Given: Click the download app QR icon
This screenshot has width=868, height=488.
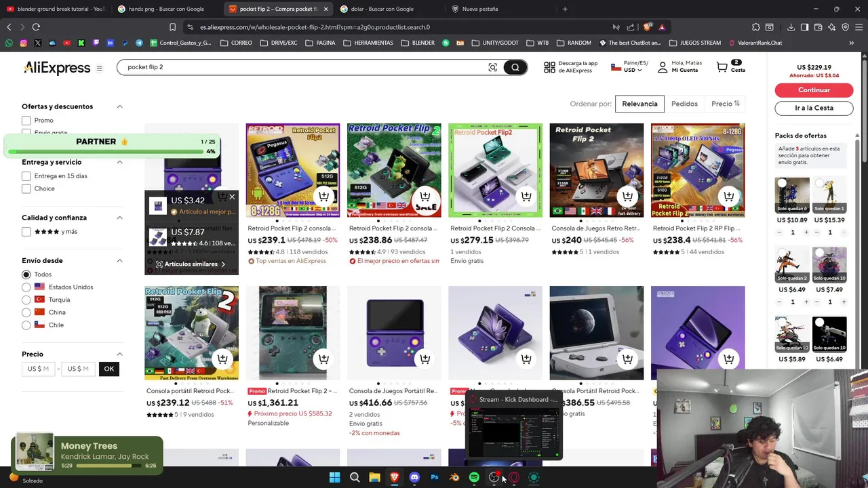Looking at the screenshot, I should pos(549,67).
